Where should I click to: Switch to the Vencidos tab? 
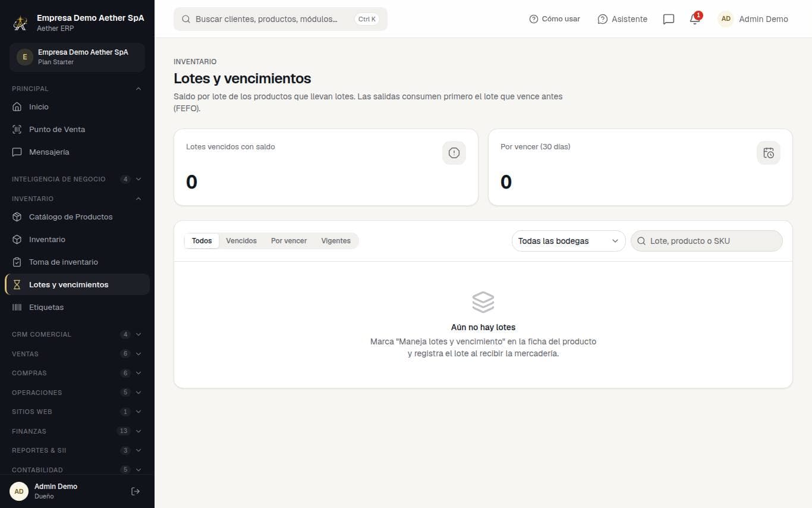click(241, 241)
